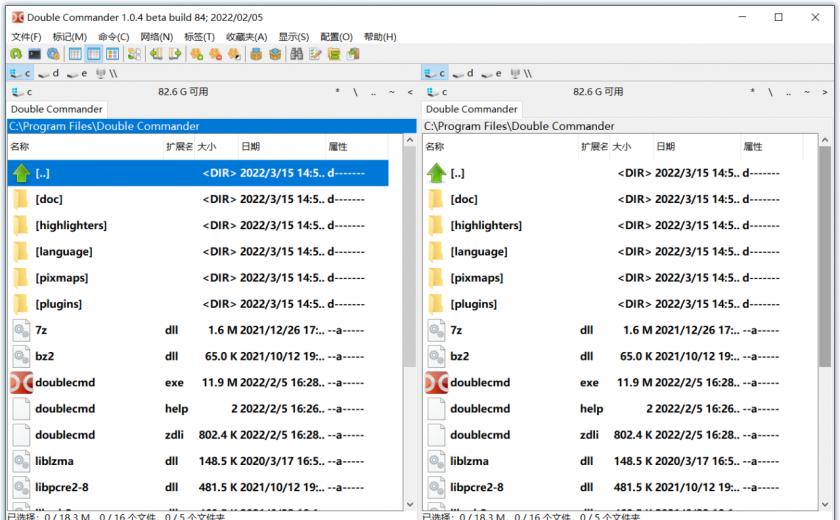Sort left panel by 名称 column header
Image resolution: width=840 pixels, height=520 pixels.
(x=86, y=147)
